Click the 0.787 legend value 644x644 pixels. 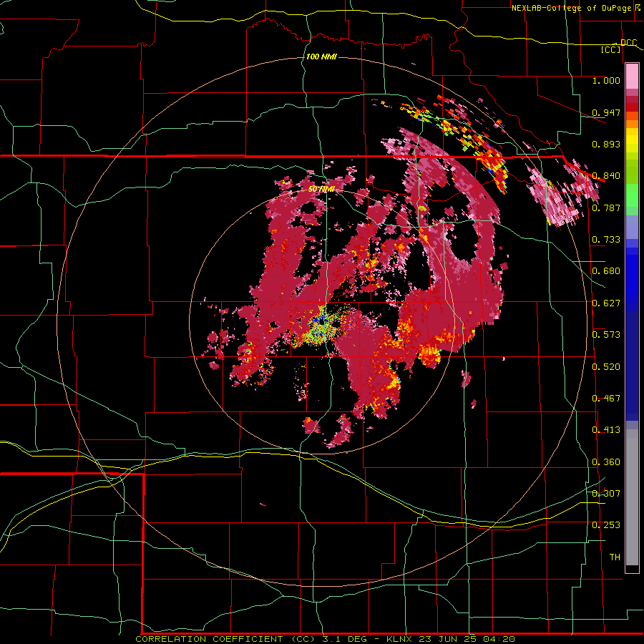click(606, 208)
